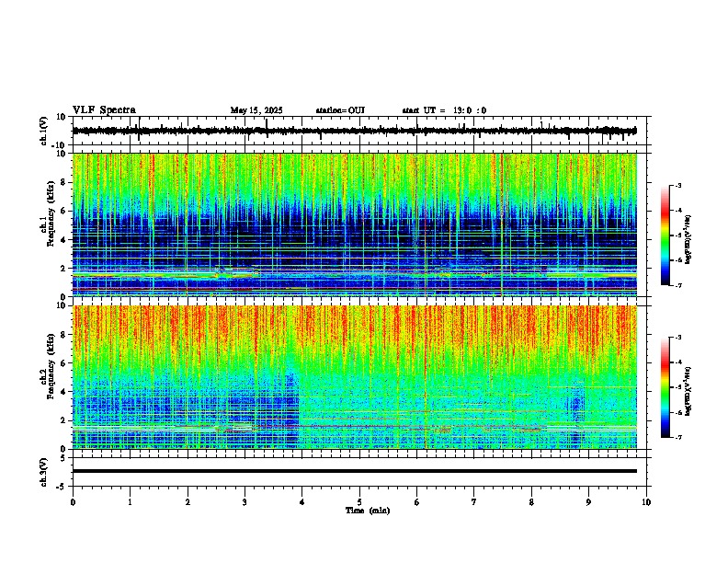Click the ch.1 voltage waveform trace
The width and height of the screenshot is (728, 563).
pyautogui.click(x=354, y=131)
